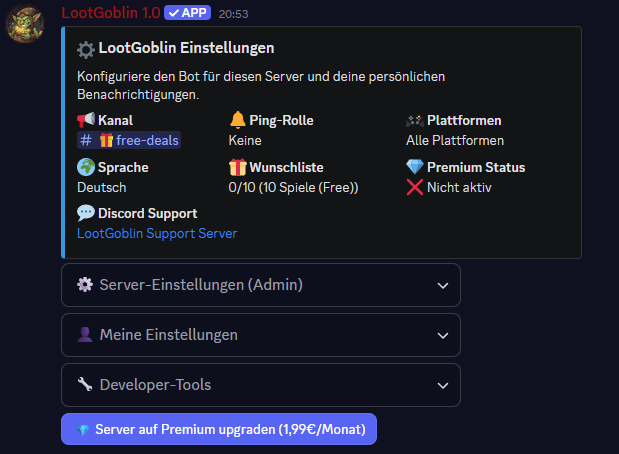Viewport: 619px width, 454px height.
Task: Open the free-deals channel mention
Action: [x=129, y=140]
